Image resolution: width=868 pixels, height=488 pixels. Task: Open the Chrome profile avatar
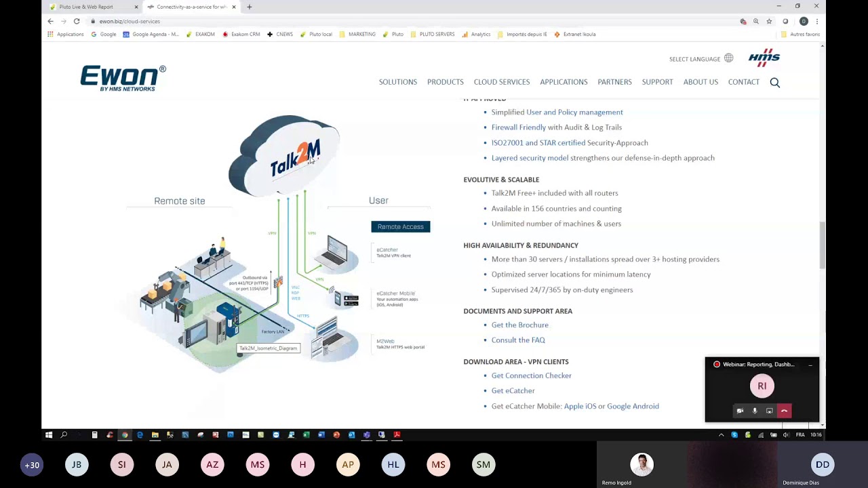804,21
